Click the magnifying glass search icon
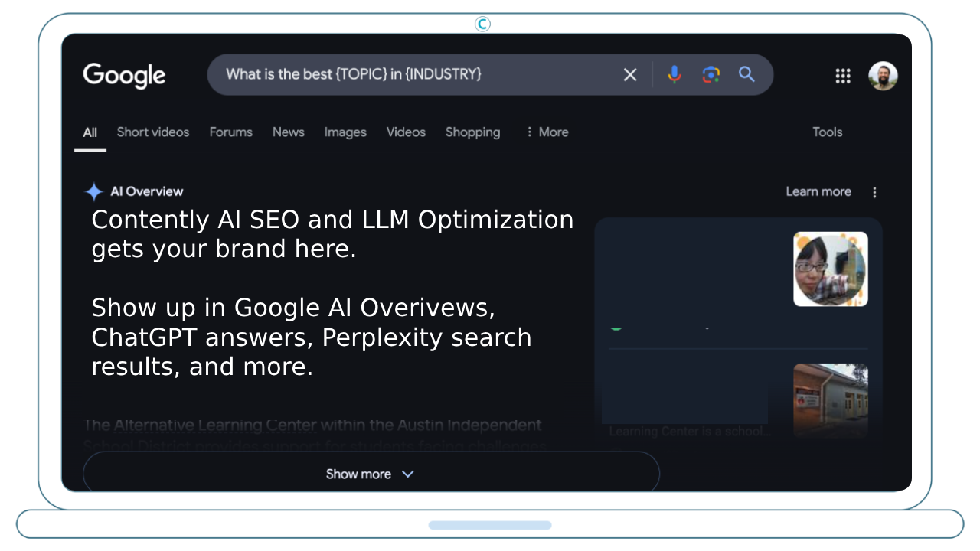The image size is (980, 551). pyautogui.click(x=746, y=74)
